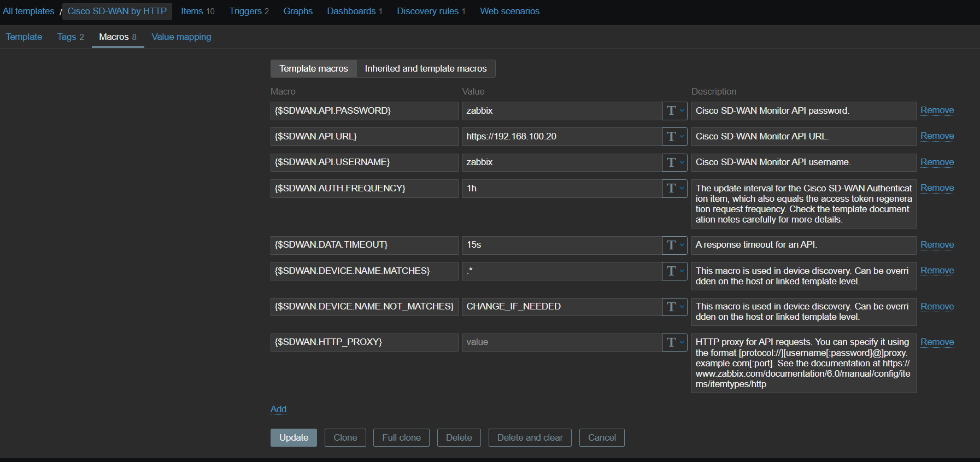Open value type dropdown for {$SDWAN.API.URL}

tap(674, 137)
